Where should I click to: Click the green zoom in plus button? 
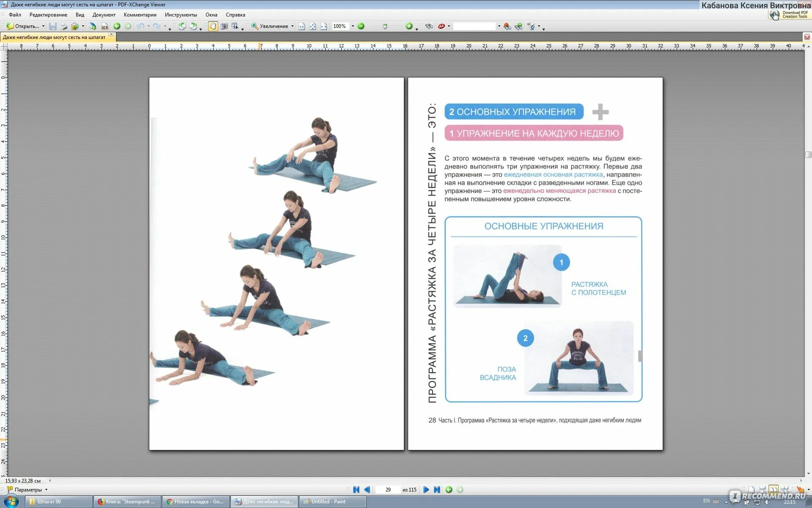point(409,26)
